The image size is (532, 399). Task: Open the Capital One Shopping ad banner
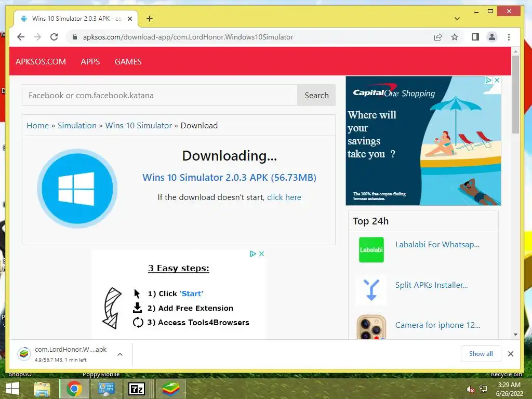[423, 141]
